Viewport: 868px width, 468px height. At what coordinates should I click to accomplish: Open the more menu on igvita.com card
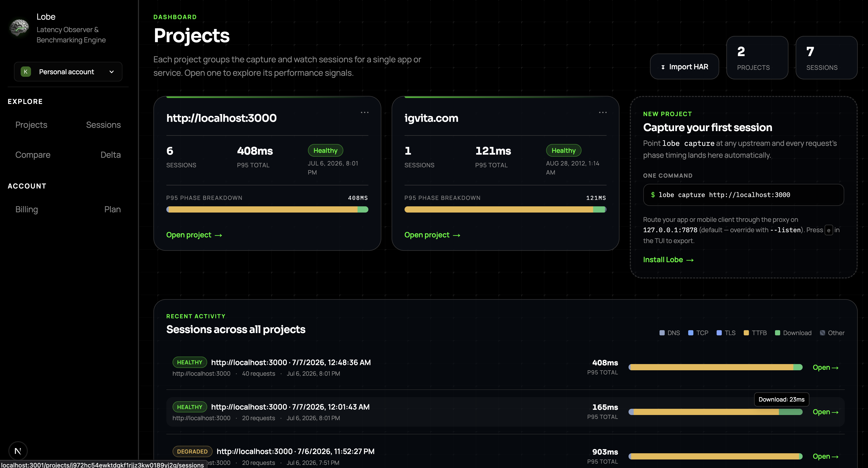[602, 112]
